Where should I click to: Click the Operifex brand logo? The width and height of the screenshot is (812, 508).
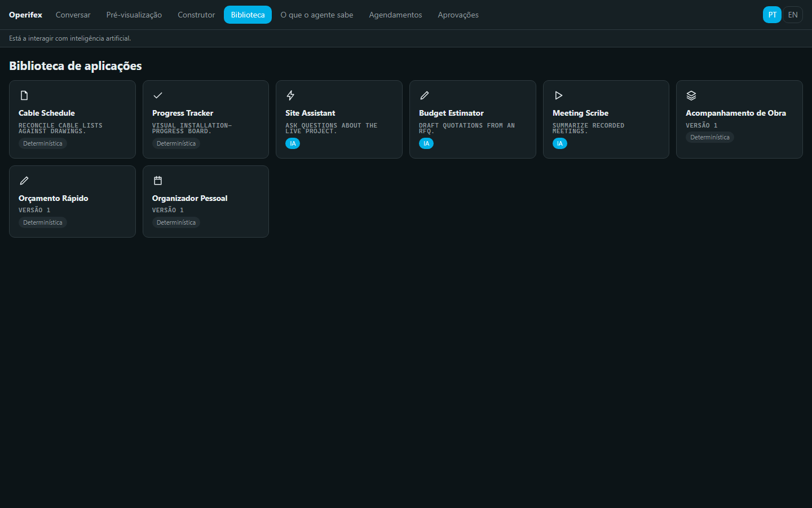[25, 15]
